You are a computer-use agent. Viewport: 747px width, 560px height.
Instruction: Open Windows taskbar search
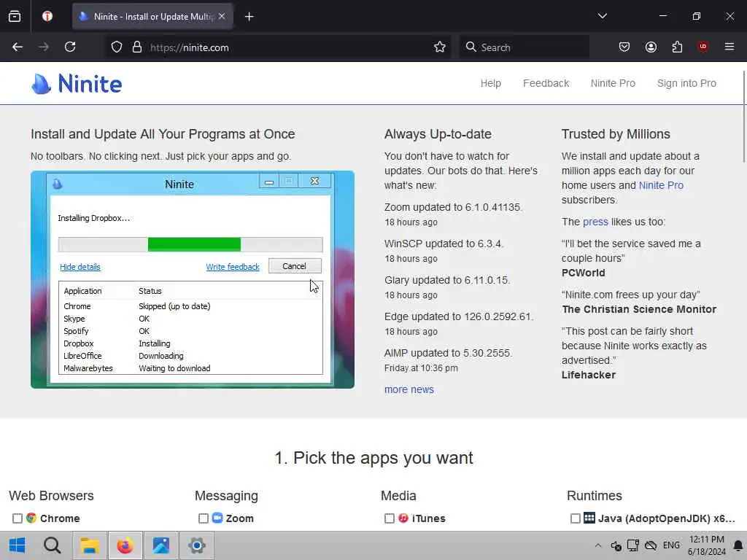[52, 545]
